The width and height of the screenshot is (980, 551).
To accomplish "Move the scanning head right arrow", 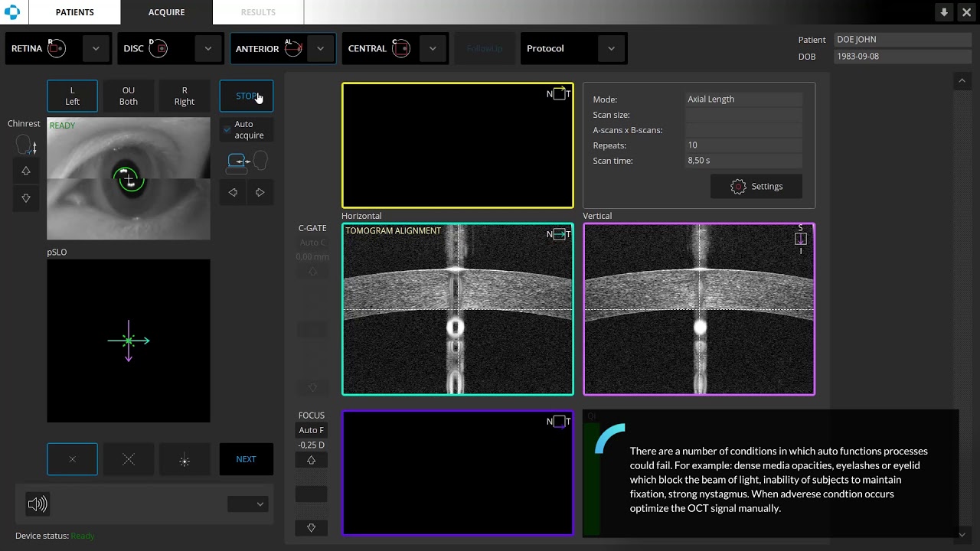I will click(260, 192).
